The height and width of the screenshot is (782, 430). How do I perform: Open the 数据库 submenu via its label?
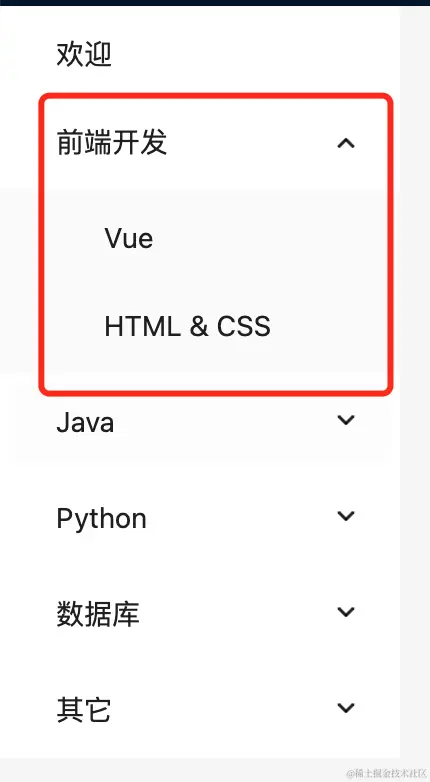point(98,614)
